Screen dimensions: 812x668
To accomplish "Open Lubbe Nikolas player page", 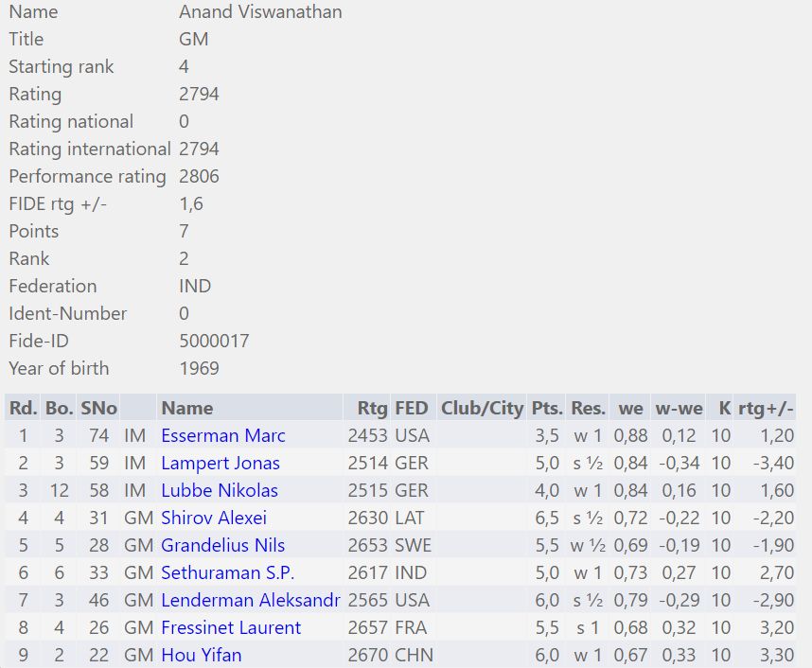I will [220, 491].
